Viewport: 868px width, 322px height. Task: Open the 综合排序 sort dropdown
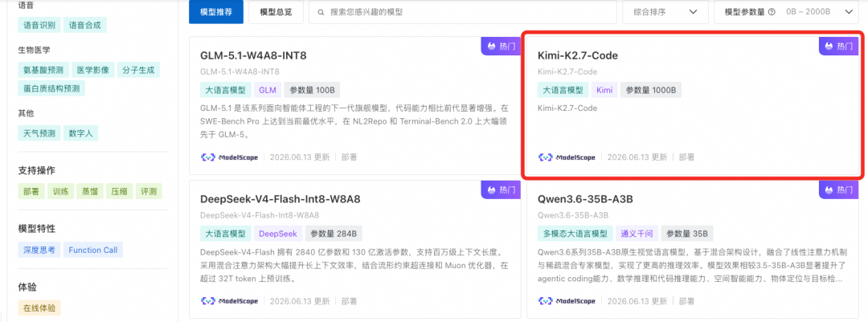665,11
